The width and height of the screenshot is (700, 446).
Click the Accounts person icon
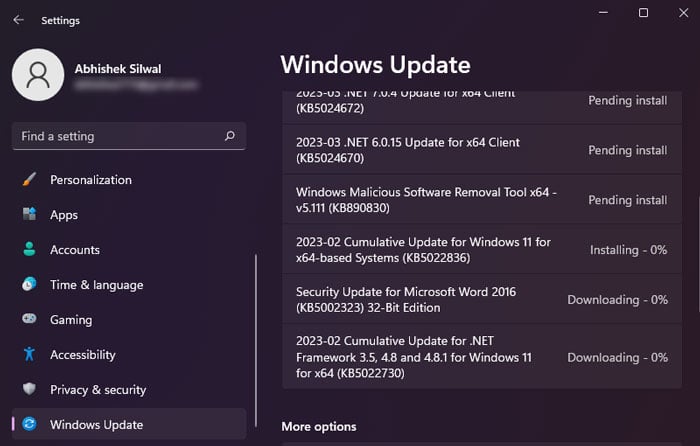(29, 249)
